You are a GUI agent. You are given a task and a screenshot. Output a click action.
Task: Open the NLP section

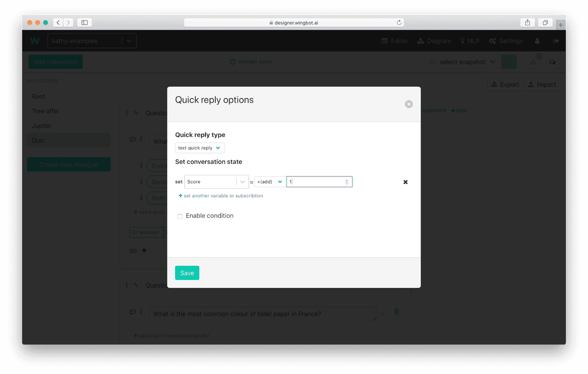coord(470,41)
